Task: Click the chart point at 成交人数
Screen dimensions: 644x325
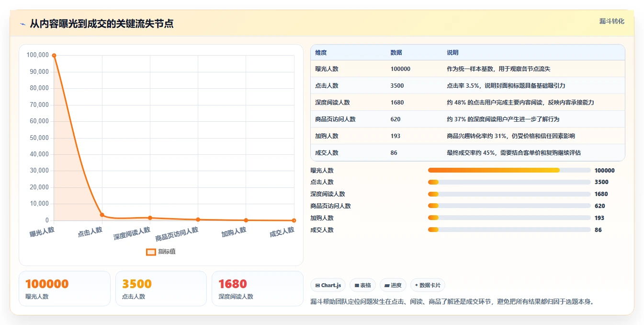Action: pos(294,221)
